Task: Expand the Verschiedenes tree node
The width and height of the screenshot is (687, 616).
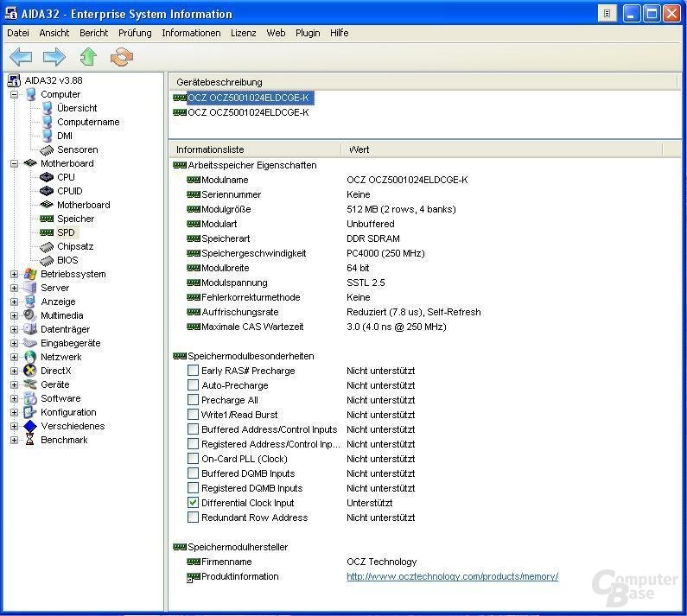Action: coord(15,426)
